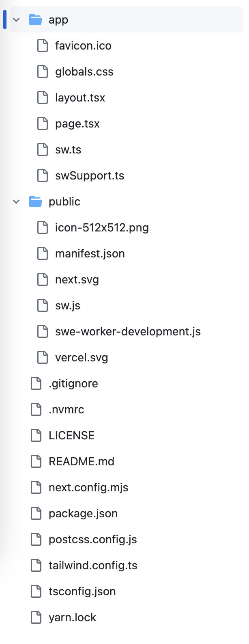Select the page.tsx file

point(77,123)
